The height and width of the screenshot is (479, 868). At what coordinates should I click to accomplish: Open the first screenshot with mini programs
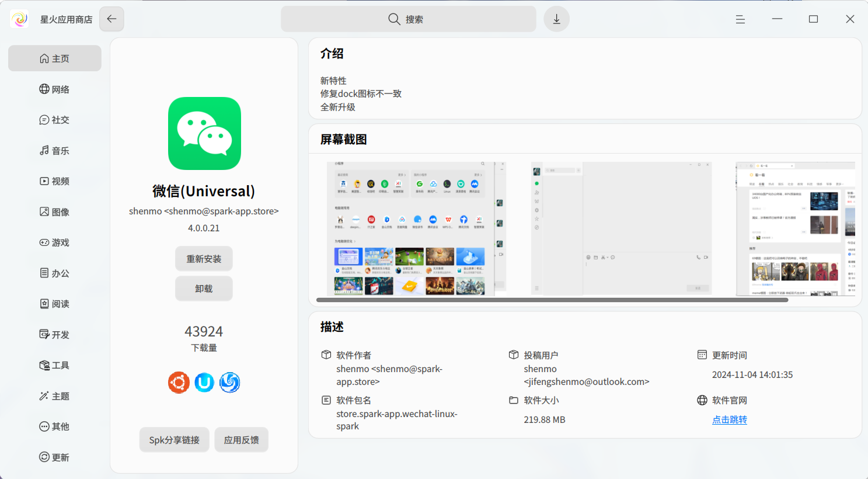(417, 228)
